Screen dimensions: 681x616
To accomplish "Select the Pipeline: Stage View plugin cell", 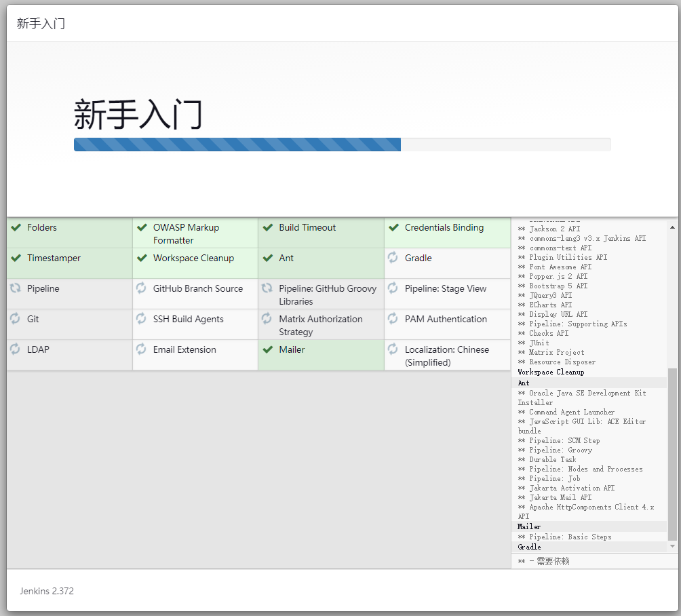I will point(446,289).
